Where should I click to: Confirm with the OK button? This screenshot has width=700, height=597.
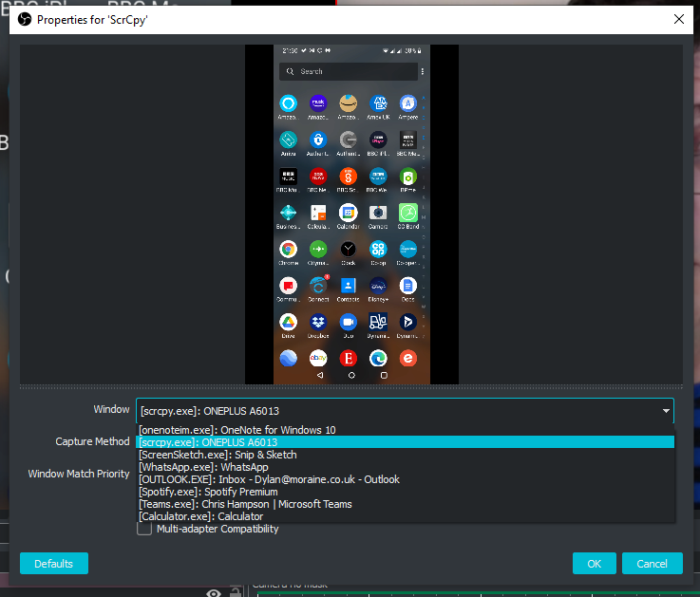coord(595,564)
